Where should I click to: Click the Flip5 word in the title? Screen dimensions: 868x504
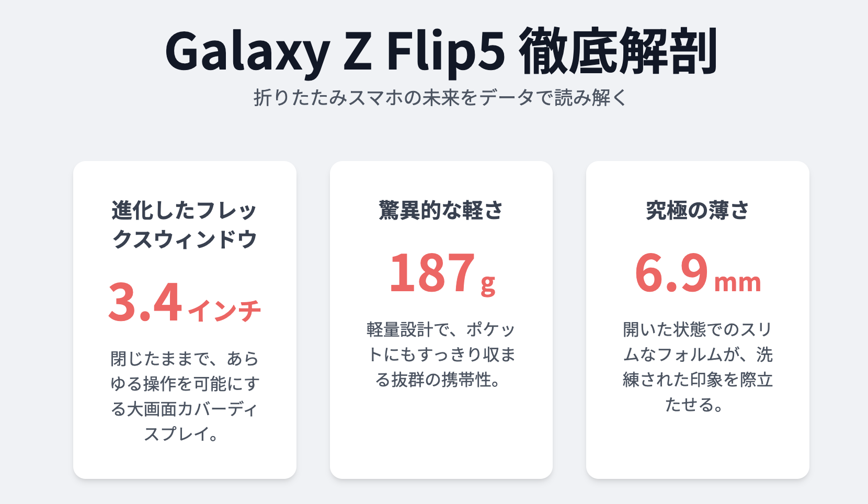pyautogui.click(x=446, y=51)
